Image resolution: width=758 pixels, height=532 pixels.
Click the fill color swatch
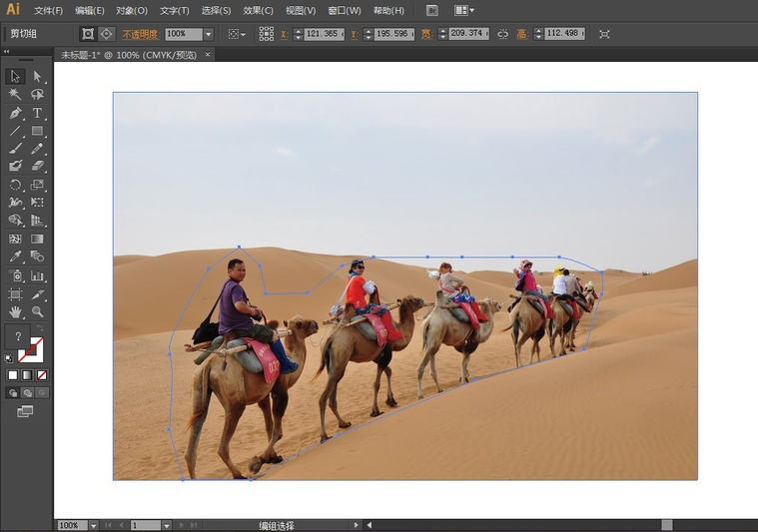(17, 336)
